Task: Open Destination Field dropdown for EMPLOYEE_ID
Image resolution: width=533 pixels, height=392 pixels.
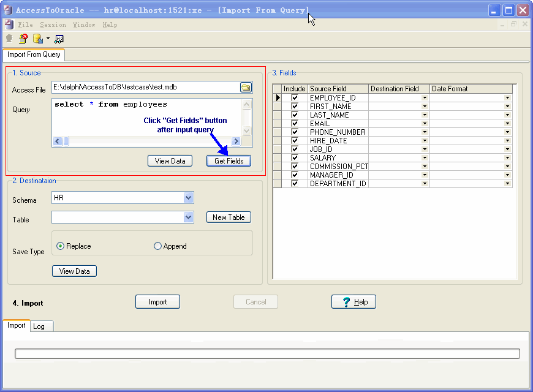Action: click(x=425, y=98)
